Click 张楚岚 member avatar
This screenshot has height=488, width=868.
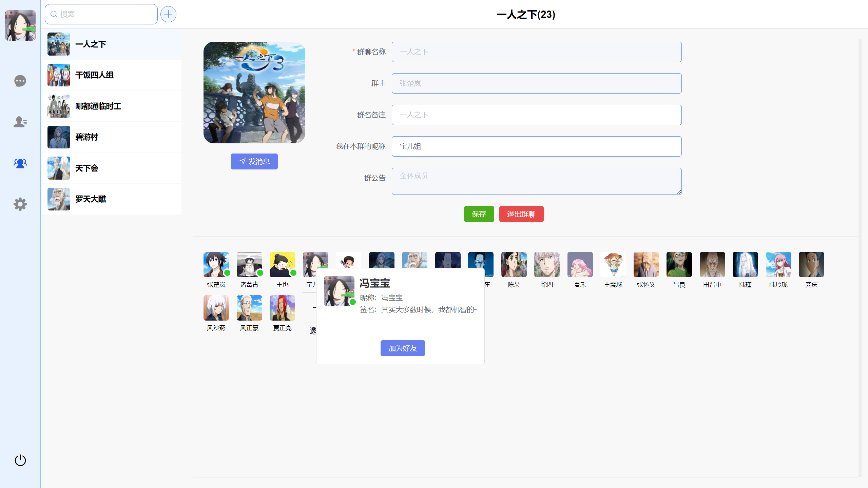pos(216,264)
